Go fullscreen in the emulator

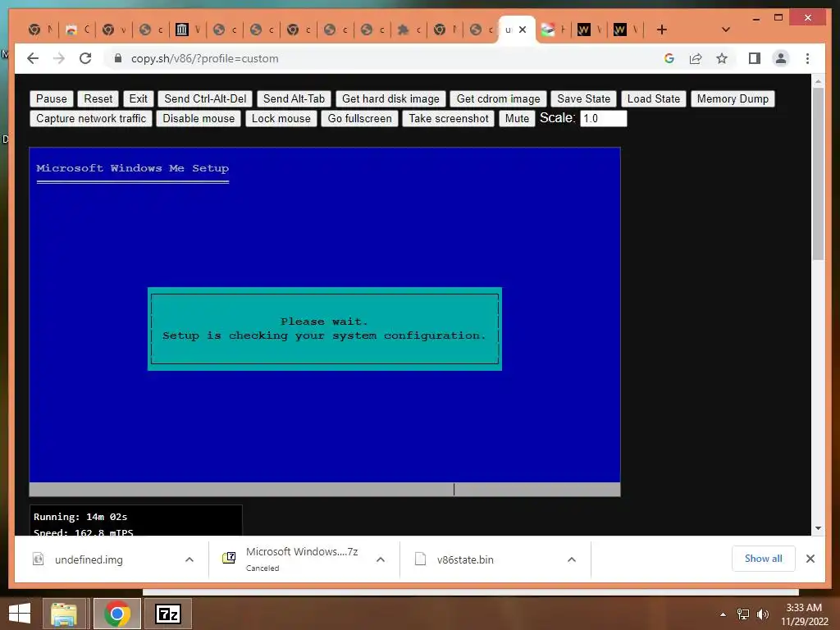pos(359,118)
